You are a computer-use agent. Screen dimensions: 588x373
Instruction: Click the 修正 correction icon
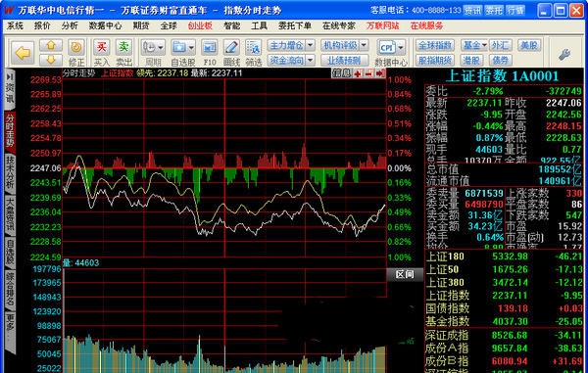coord(76,47)
